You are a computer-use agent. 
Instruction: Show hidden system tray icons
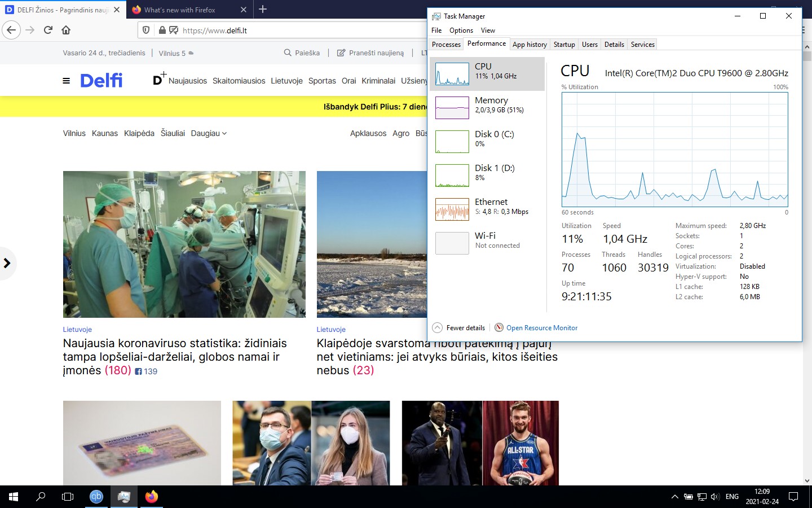[674, 497]
